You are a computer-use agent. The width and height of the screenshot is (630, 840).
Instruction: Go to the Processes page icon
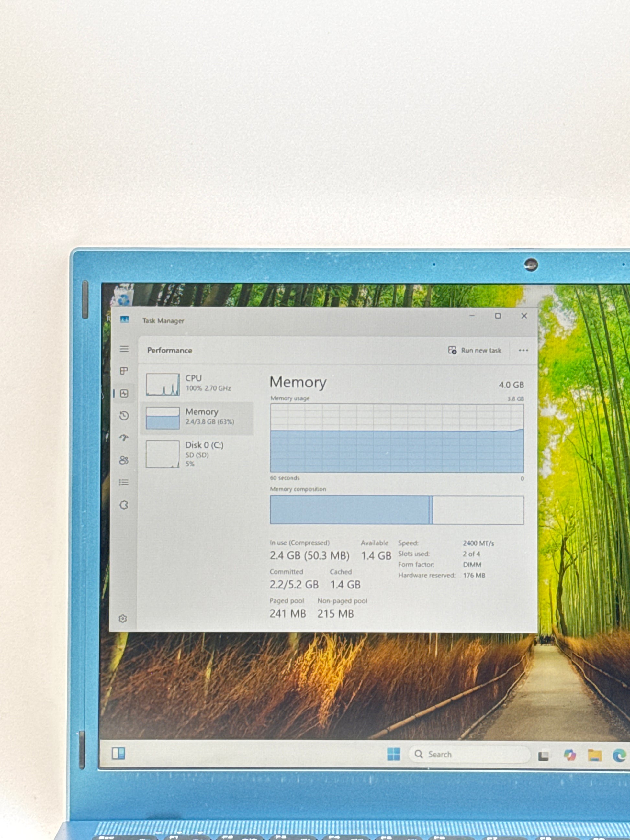[x=124, y=371]
